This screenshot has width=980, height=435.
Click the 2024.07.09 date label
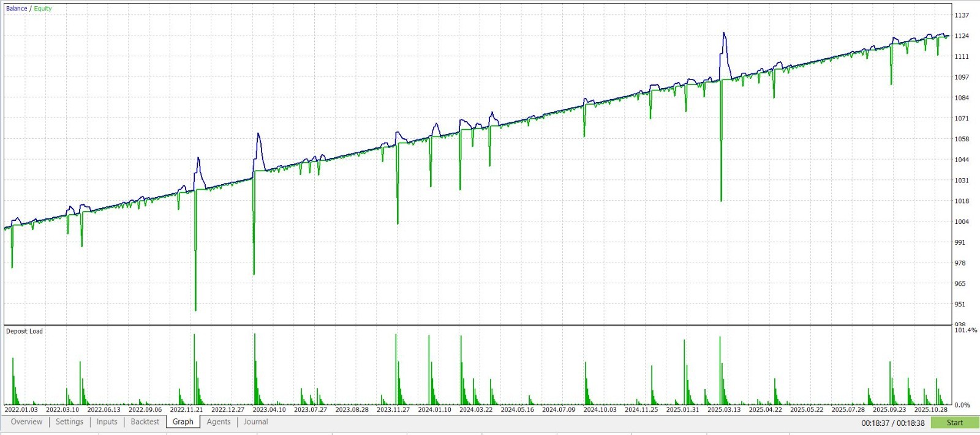pos(559,410)
